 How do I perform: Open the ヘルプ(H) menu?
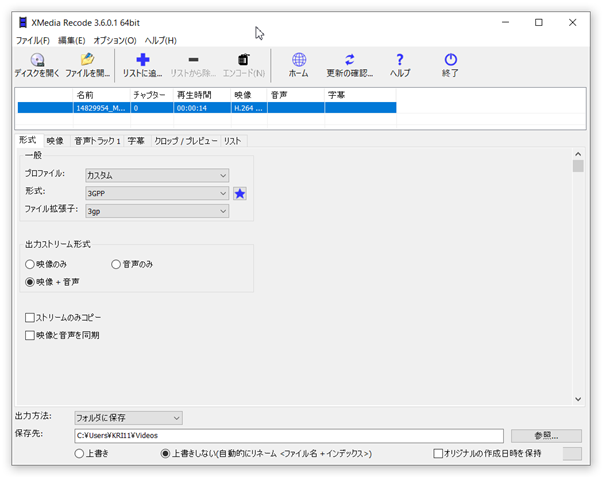[x=160, y=40]
